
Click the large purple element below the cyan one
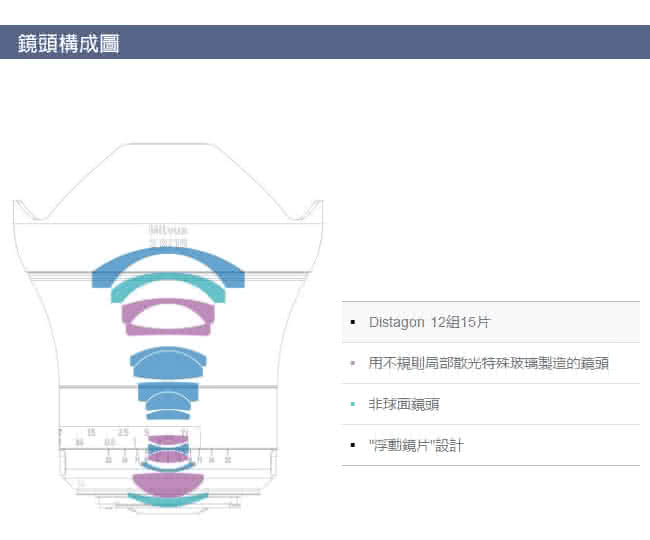[x=168, y=318]
